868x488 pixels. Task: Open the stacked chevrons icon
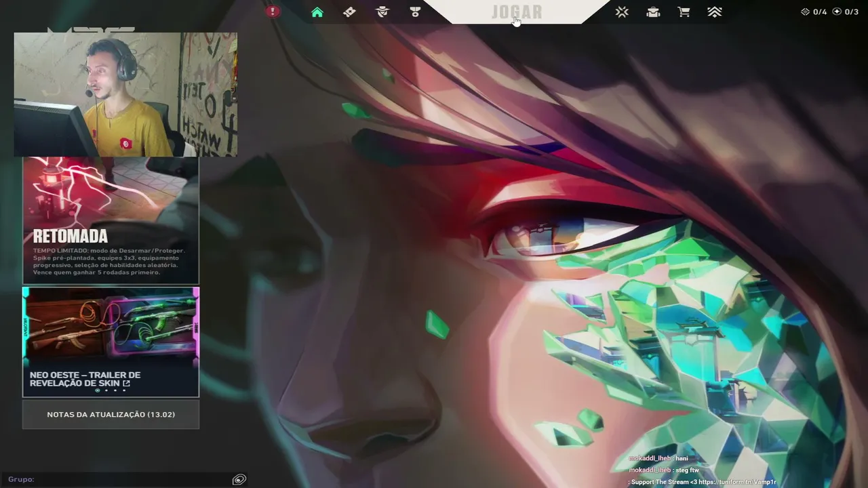point(715,12)
